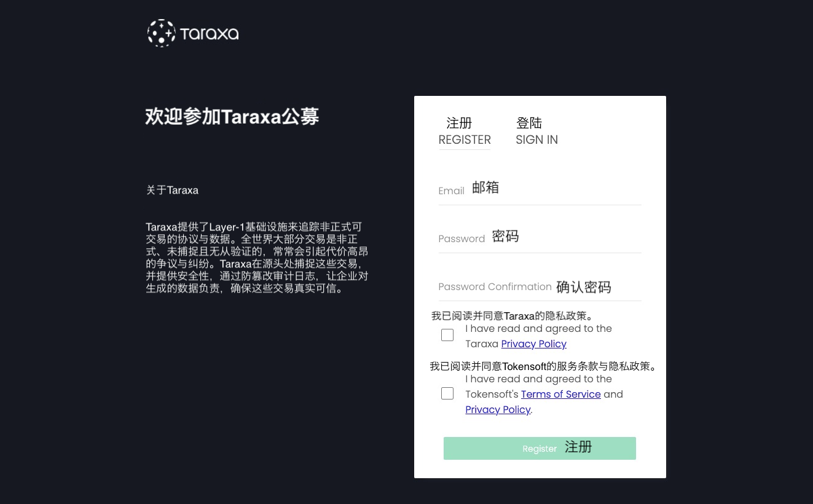This screenshot has height=504, width=813.
Task: Enable the Tokensoft terms agreement checkbox
Action: tap(447, 393)
